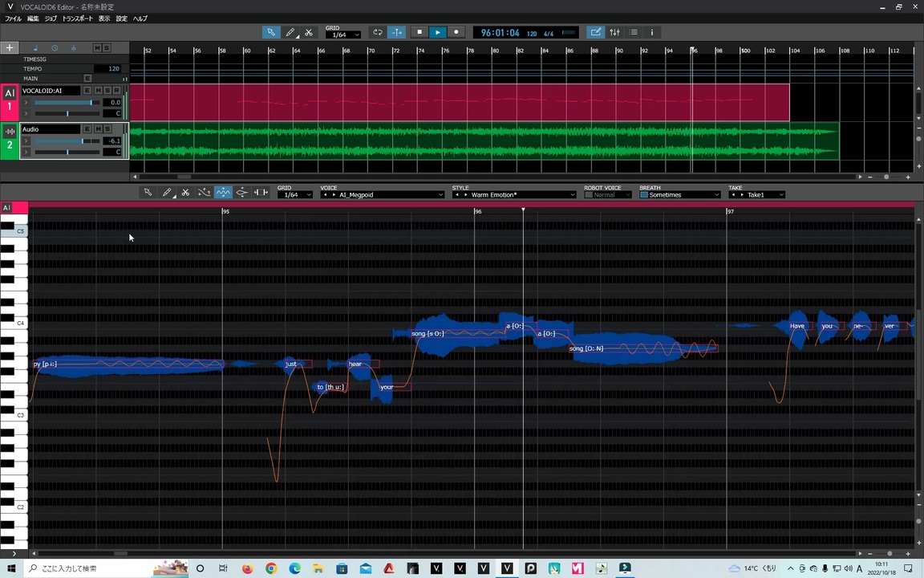Add a new track with plus button
The image size is (924, 578).
[10, 48]
